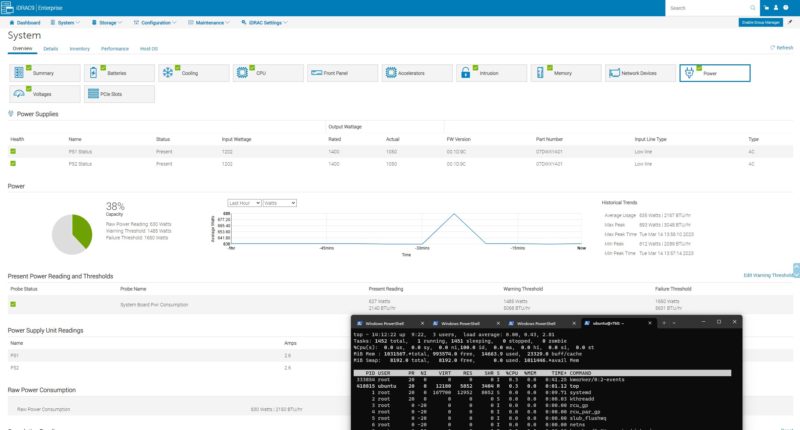Open the Accelerators component tile
The image size is (800, 430).
417,73
